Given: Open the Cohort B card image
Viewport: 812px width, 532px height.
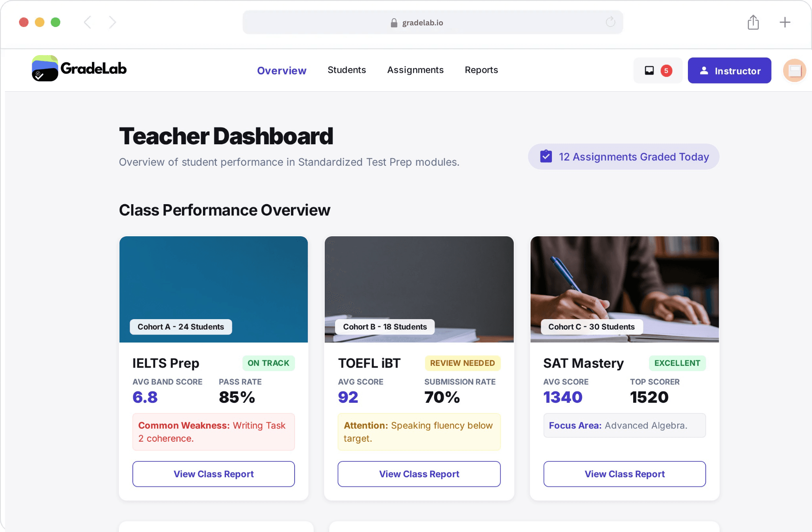Looking at the screenshot, I should [x=419, y=289].
